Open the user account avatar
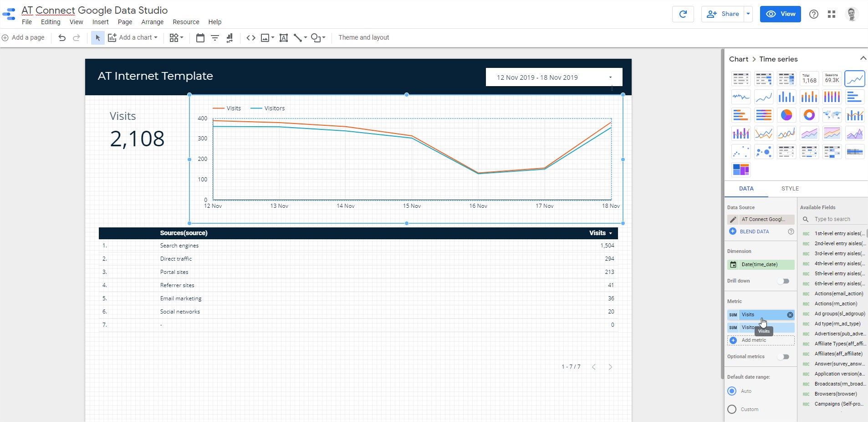 (852, 14)
